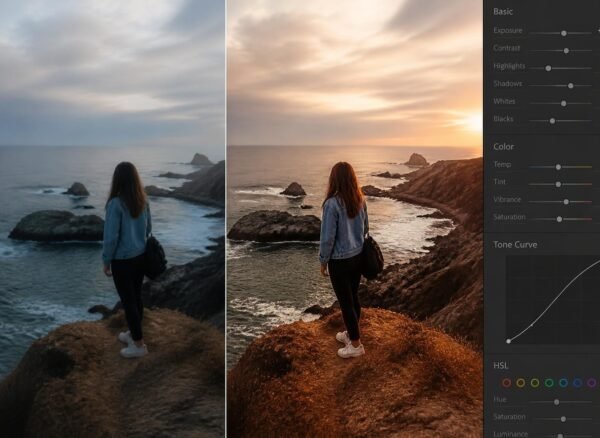
Task: Select the orange HSL color circle
Action: click(520, 383)
